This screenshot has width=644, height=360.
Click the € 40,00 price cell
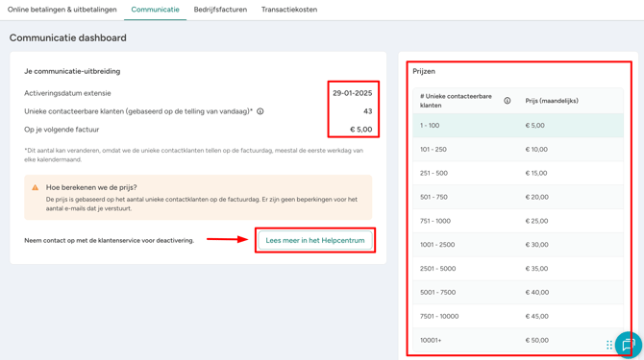tap(536, 293)
